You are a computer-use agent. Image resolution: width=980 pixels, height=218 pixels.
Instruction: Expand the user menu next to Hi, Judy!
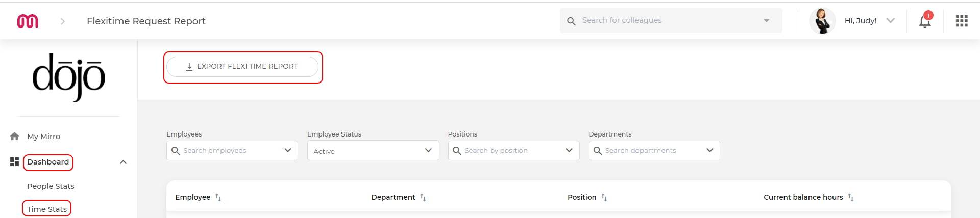[x=891, y=20]
